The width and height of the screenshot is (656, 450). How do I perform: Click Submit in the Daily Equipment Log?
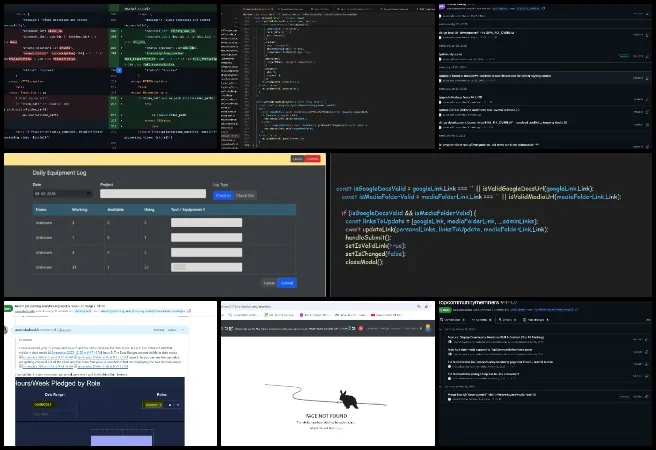[x=287, y=283]
